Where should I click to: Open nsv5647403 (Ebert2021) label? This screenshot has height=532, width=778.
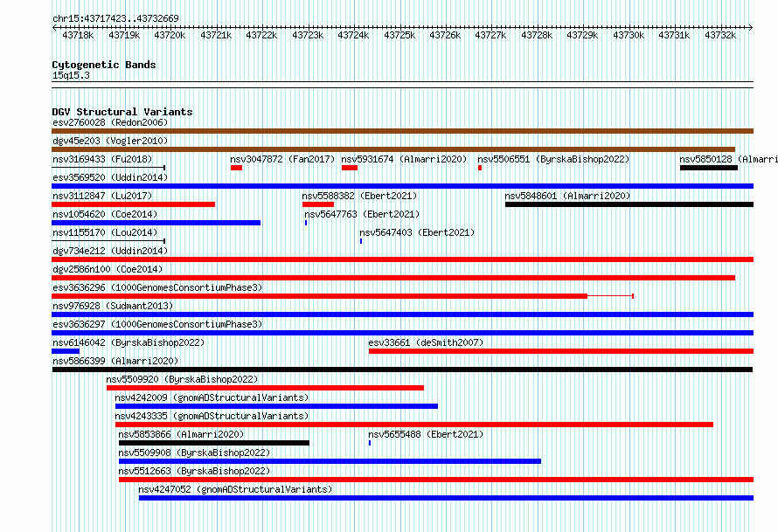coord(417,232)
